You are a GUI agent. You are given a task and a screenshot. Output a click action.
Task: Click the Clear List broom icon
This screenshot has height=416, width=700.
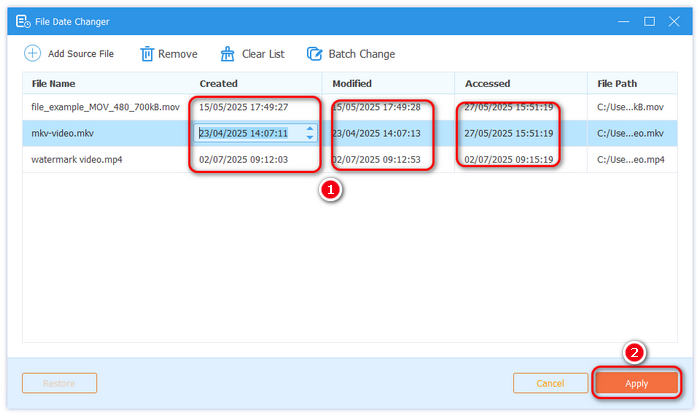coord(227,54)
